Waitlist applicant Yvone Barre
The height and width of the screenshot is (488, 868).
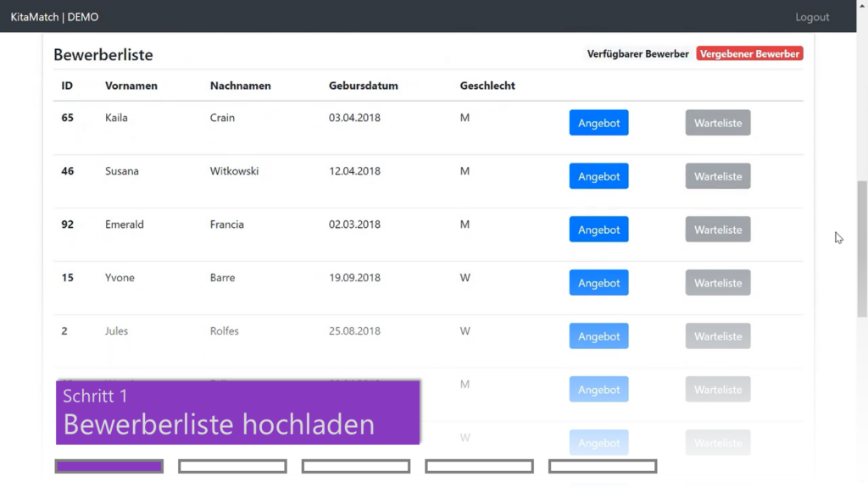(717, 283)
